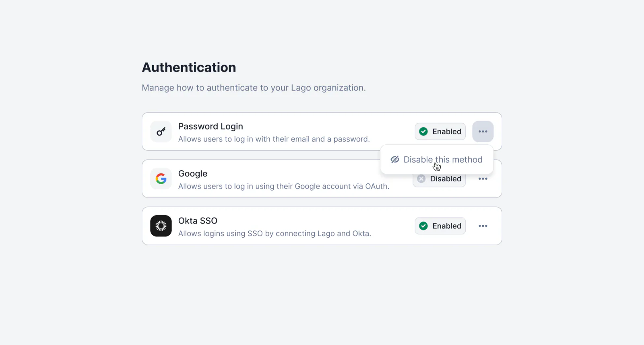Click the Password Login title text

click(211, 126)
